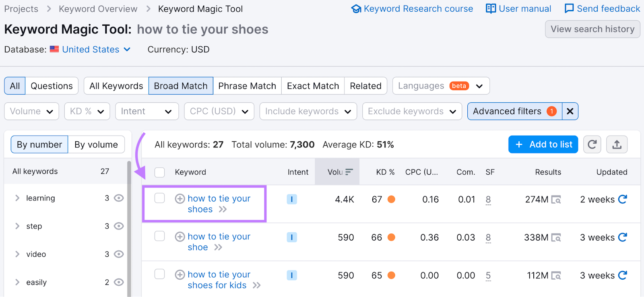Click the Volume column sort icon

pos(349,172)
